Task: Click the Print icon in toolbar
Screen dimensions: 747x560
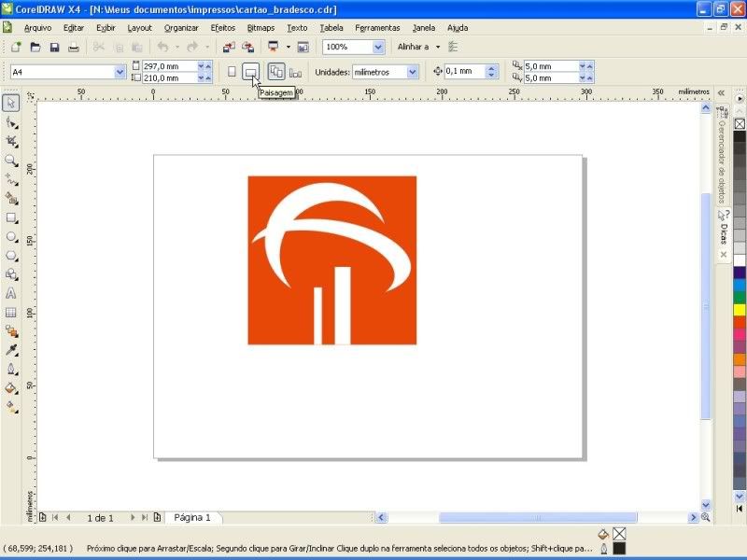Action: coord(74,47)
